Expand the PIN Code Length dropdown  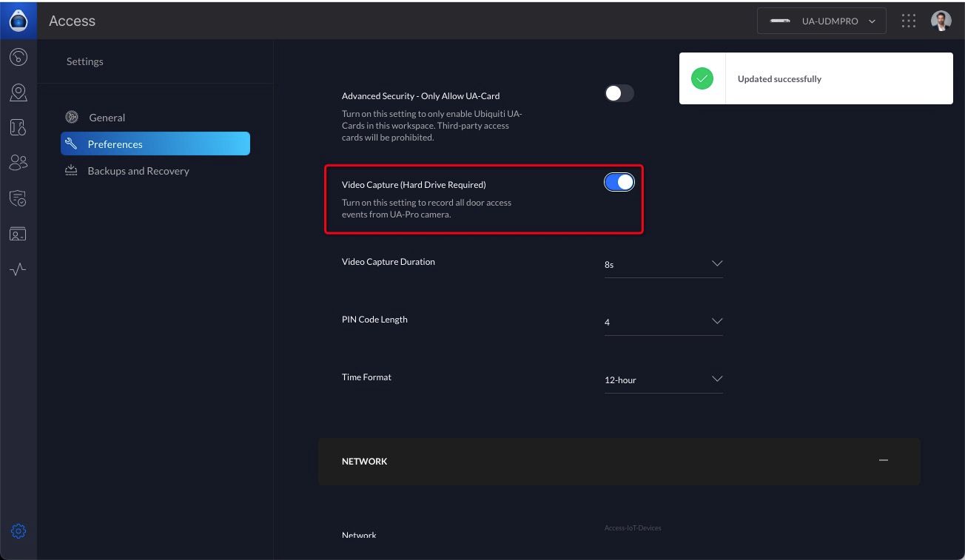[663, 322]
